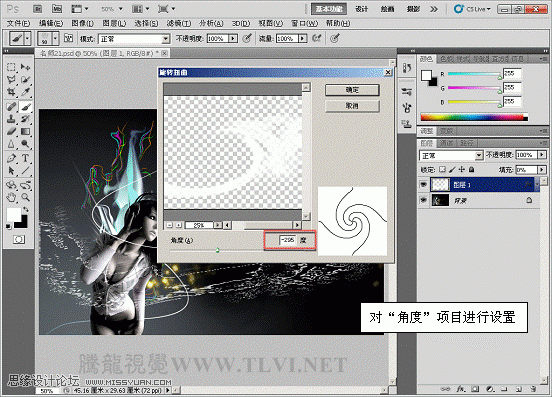Open layer fill 填充 slider arrow

pyautogui.click(x=542, y=170)
